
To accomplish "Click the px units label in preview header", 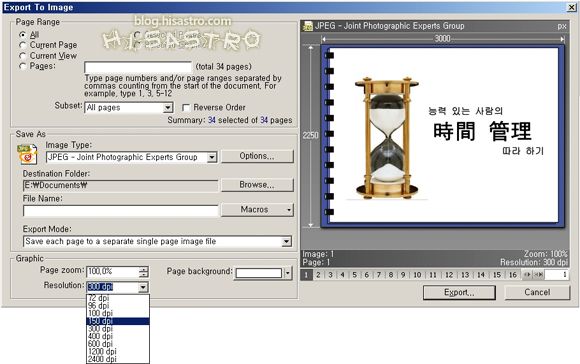I will 562,26.
